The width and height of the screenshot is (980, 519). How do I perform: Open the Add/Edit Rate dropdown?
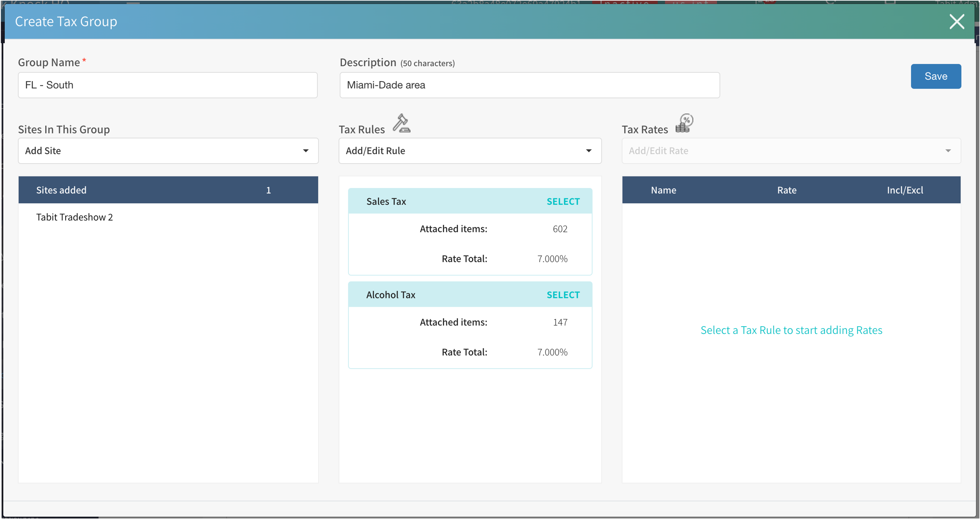[780, 151]
